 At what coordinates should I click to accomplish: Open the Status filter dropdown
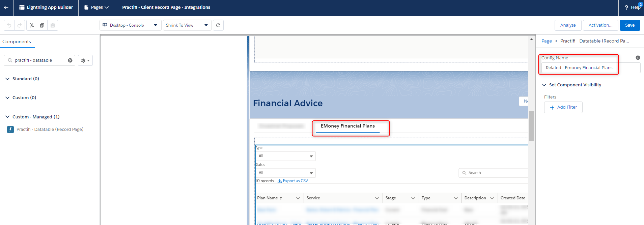285,173
